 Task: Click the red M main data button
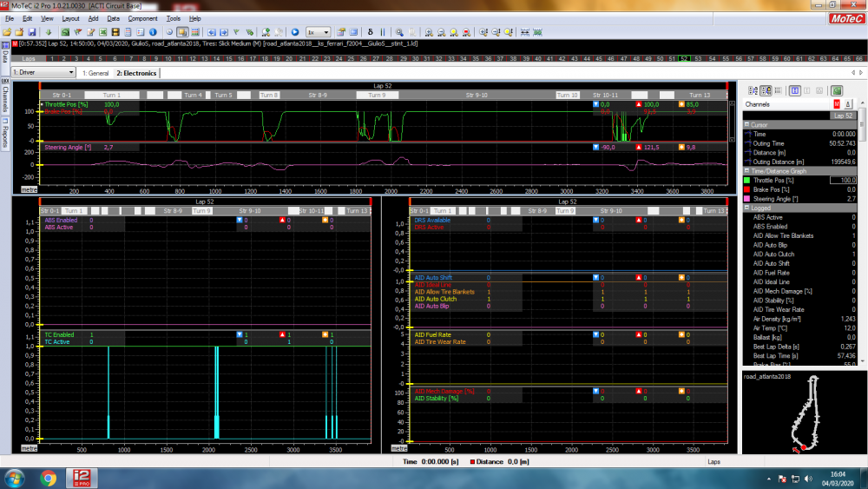pos(837,104)
